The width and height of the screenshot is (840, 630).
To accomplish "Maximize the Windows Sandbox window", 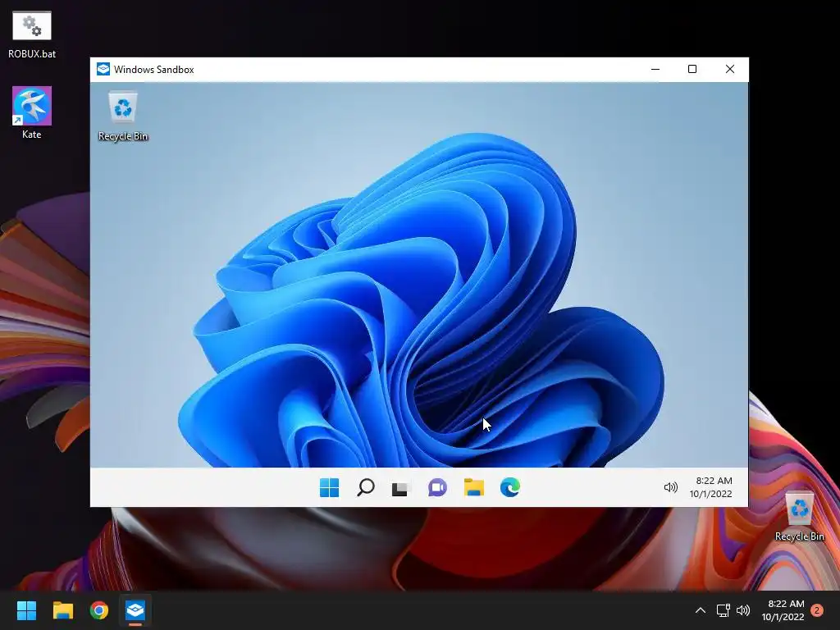I will 692,69.
